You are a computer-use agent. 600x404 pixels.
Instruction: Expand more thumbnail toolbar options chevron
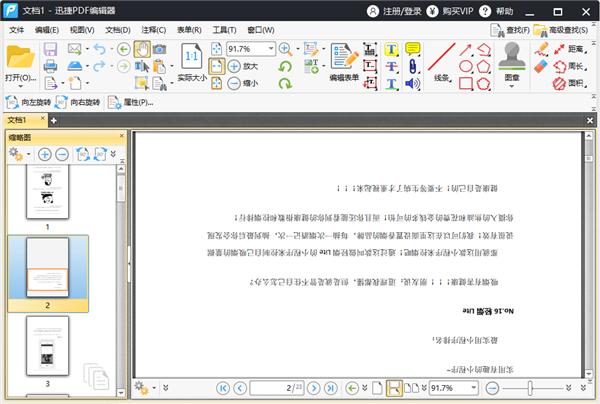click(x=113, y=154)
